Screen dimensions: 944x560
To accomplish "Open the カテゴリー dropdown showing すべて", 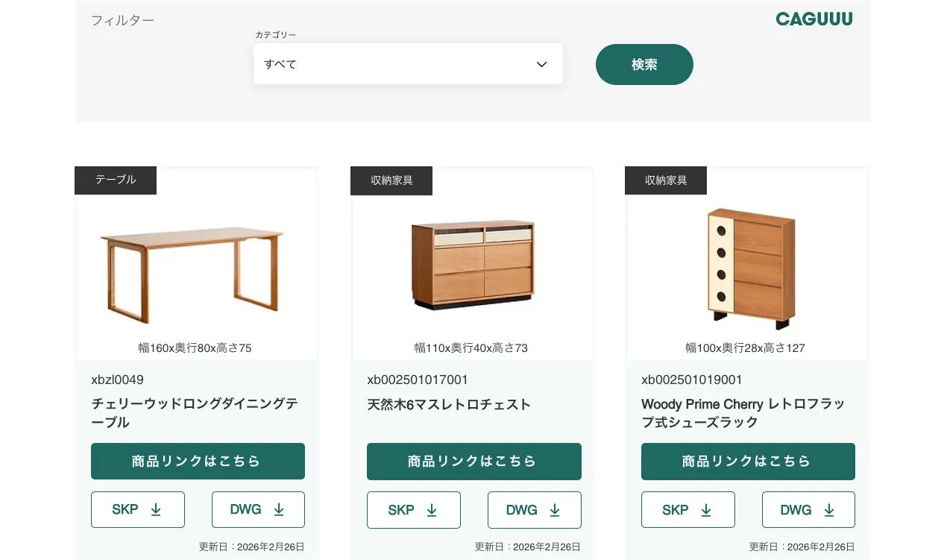I will (x=408, y=64).
